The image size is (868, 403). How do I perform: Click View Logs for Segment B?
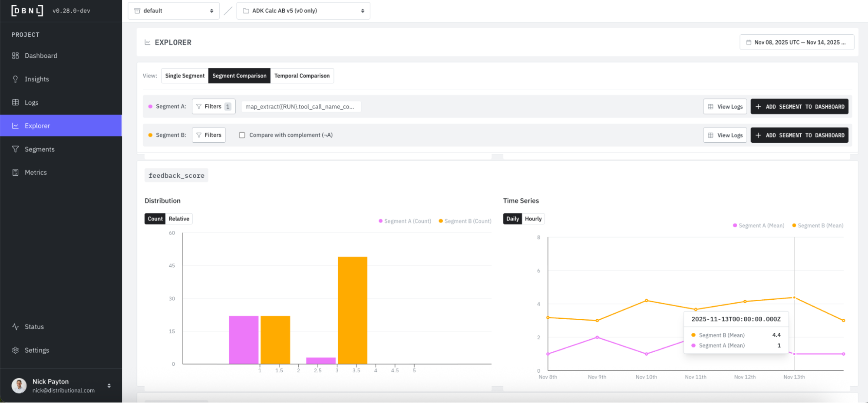[725, 135]
